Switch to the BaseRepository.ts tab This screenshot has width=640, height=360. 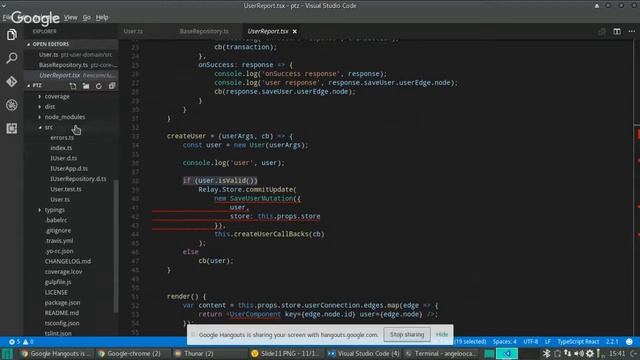click(x=204, y=31)
